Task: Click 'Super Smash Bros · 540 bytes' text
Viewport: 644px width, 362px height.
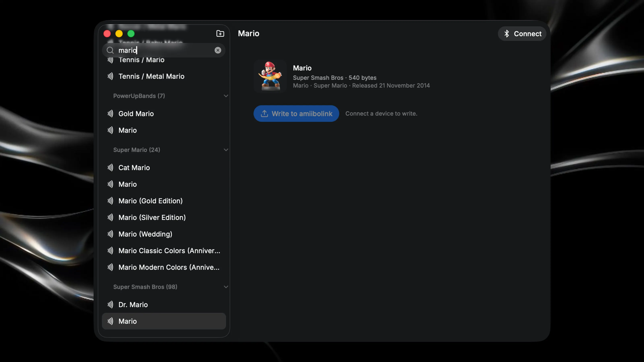Action: pos(334,78)
